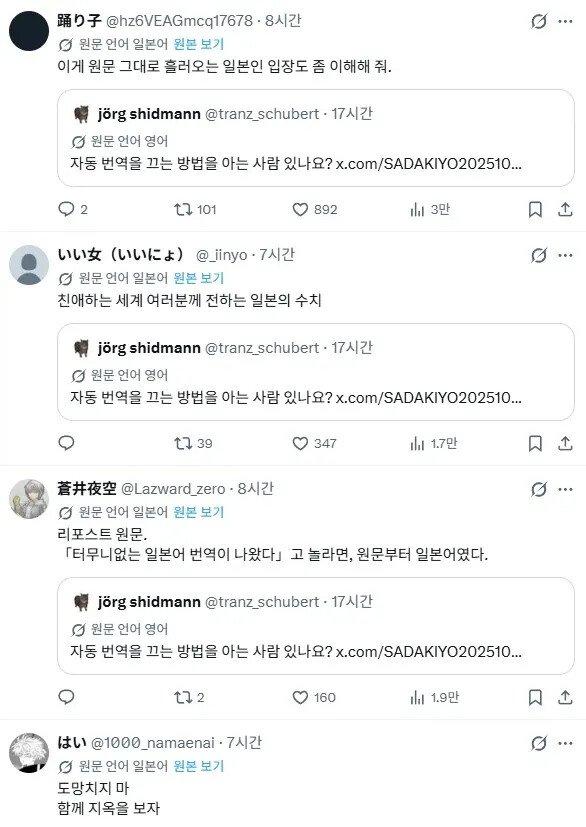Open @_iinyo profile handle
586x827 pixels.
pos(221,255)
